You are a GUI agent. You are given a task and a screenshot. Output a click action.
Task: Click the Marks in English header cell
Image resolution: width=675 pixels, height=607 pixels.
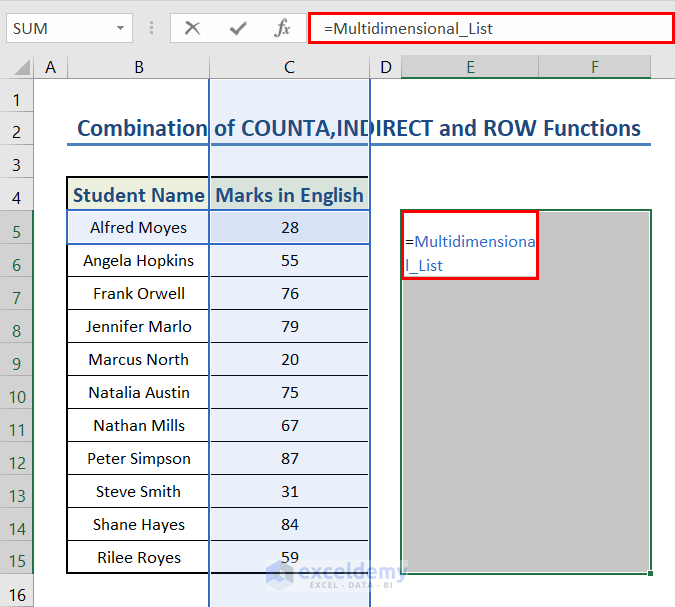pyautogui.click(x=289, y=195)
